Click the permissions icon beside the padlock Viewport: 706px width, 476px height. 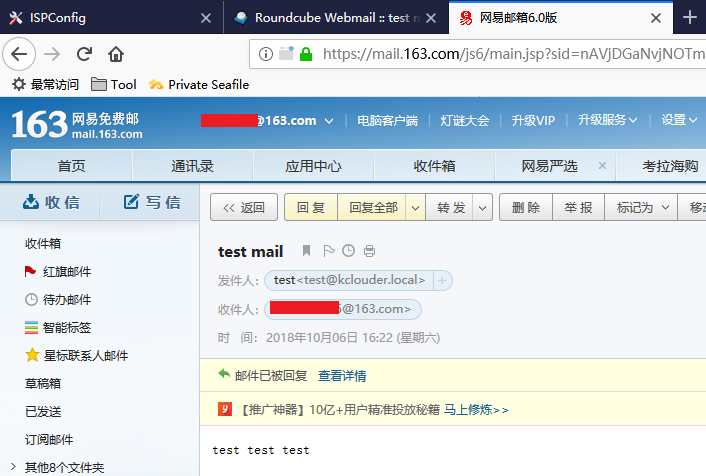click(x=286, y=54)
